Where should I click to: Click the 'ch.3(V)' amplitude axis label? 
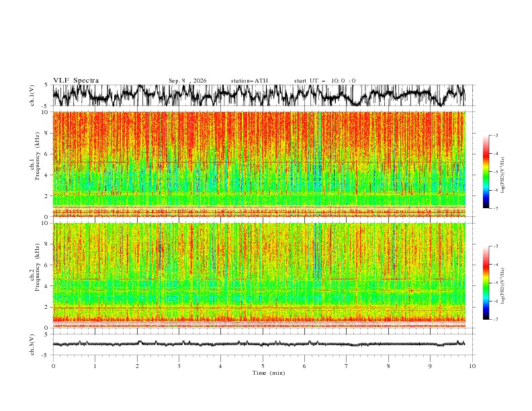[32, 345]
